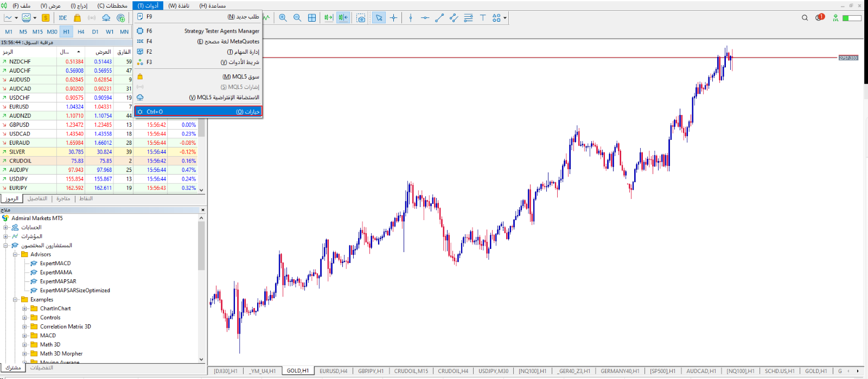Expand the Correlation Matrix 3D folder

24,326
